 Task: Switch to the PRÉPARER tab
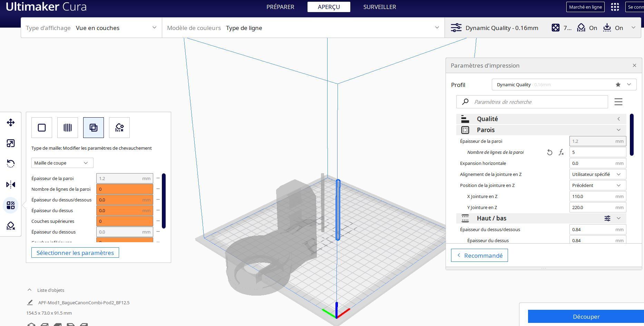(x=280, y=7)
